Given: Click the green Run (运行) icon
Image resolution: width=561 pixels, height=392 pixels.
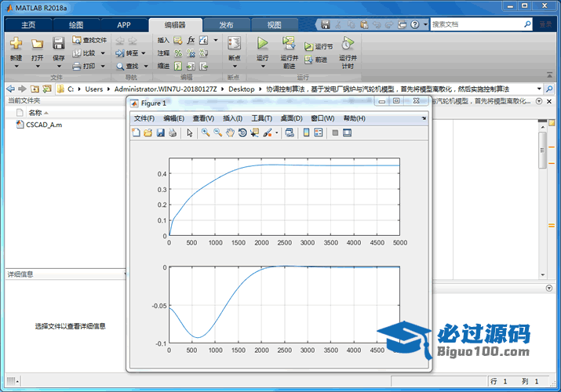Looking at the screenshot, I should tap(263, 44).
